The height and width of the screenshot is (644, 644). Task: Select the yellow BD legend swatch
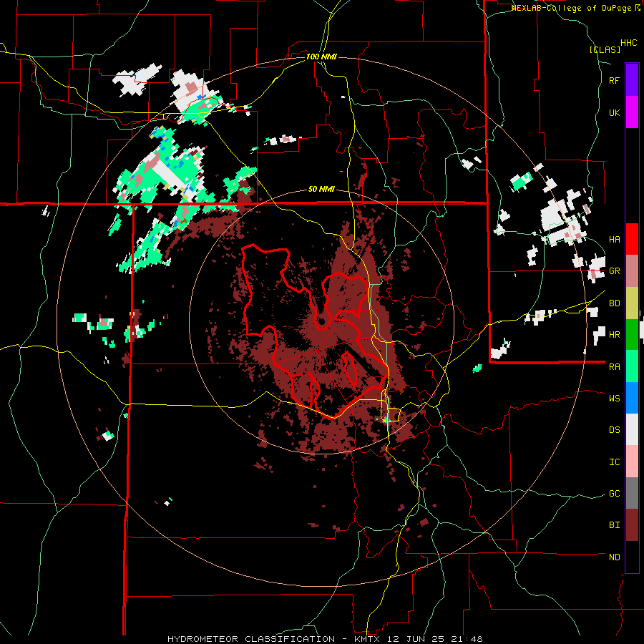click(x=632, y=303)
